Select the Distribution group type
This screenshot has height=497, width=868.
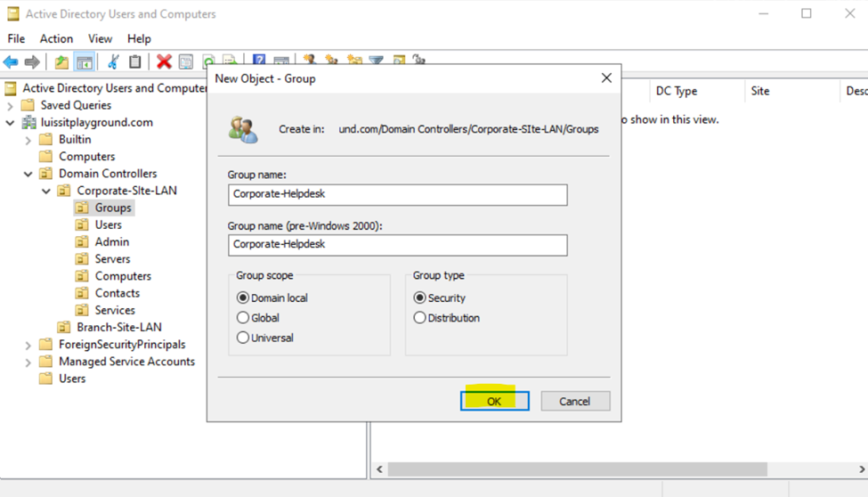coord(419,317)
